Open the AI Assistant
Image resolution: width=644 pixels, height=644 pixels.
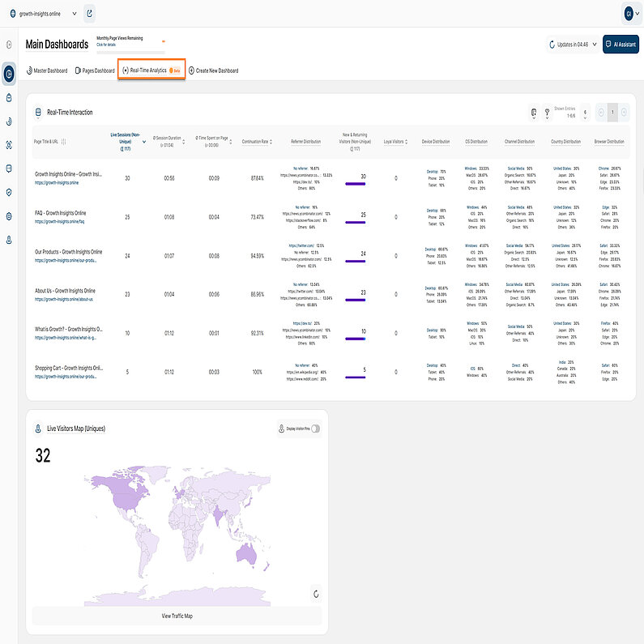[621, 45]
